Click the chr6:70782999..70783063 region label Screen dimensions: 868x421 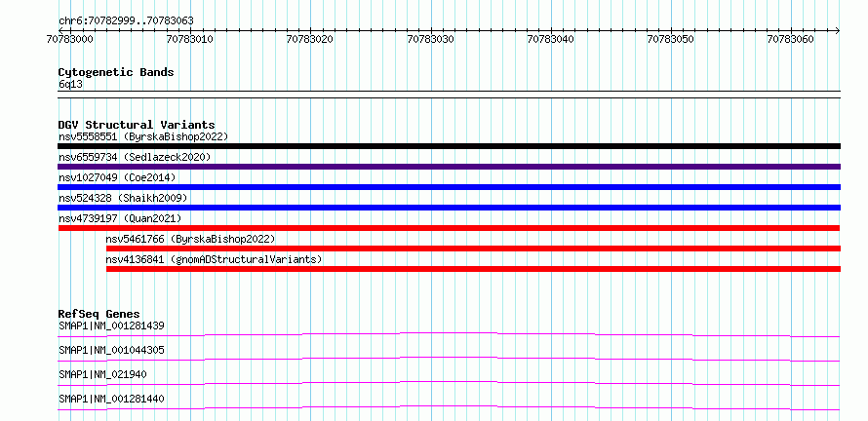126,21
